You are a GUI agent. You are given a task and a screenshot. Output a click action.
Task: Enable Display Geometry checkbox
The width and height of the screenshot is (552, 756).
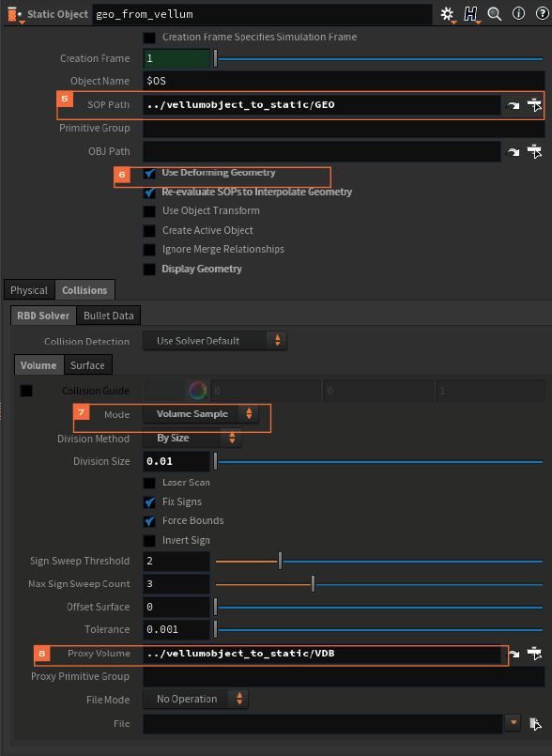pos(149,269)
